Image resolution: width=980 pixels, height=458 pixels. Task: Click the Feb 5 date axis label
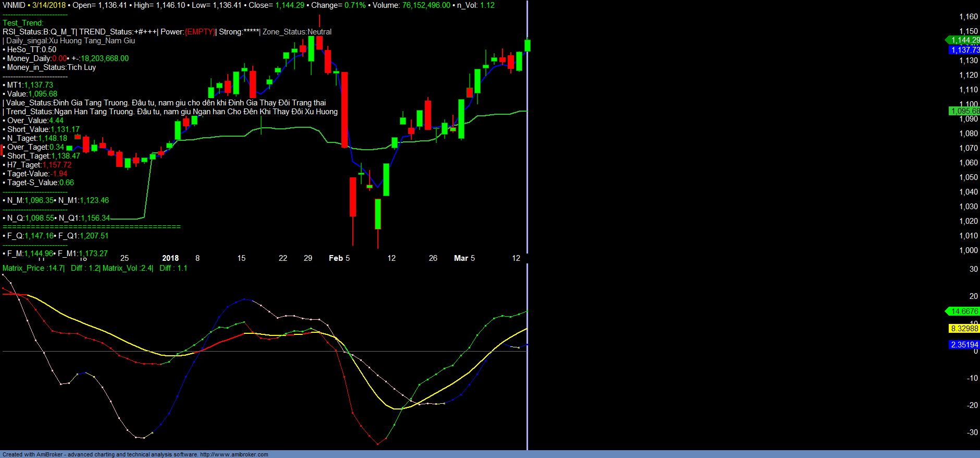(x=339, y=258)
